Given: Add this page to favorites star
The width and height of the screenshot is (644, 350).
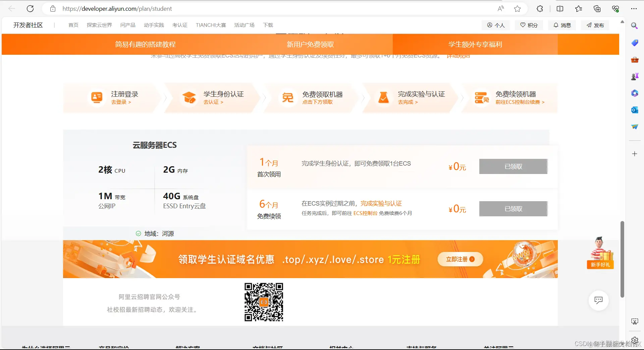Looking at the screenshot, I should (x=518, y=9).
